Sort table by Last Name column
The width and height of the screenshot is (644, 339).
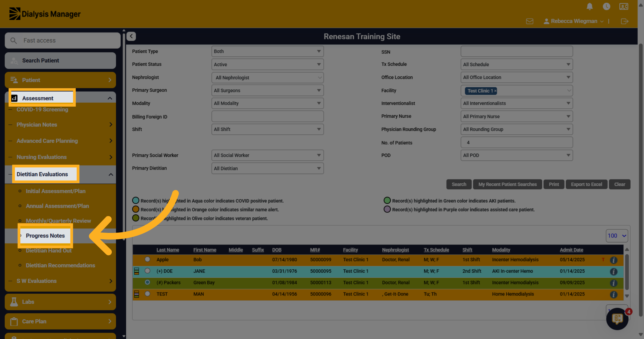168,250
